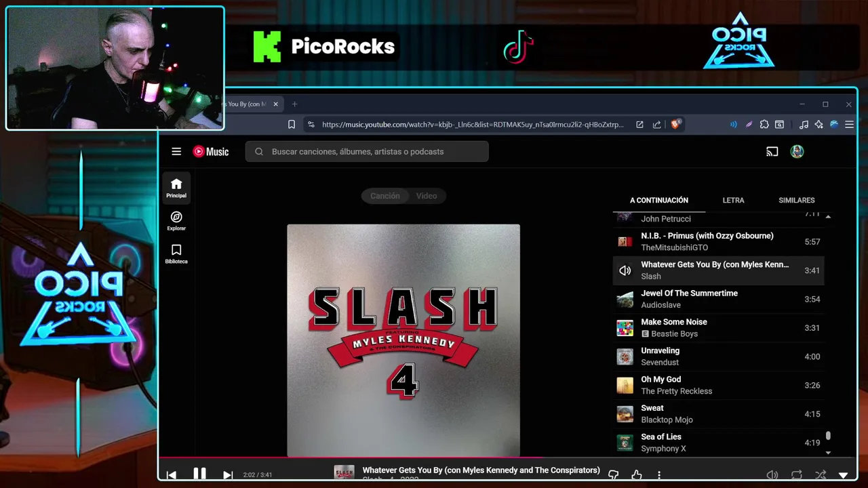This screenshot has width=868, height=488.
Task: Click the TikTok logo in stream overlay
Action: [x=519, y=47]
